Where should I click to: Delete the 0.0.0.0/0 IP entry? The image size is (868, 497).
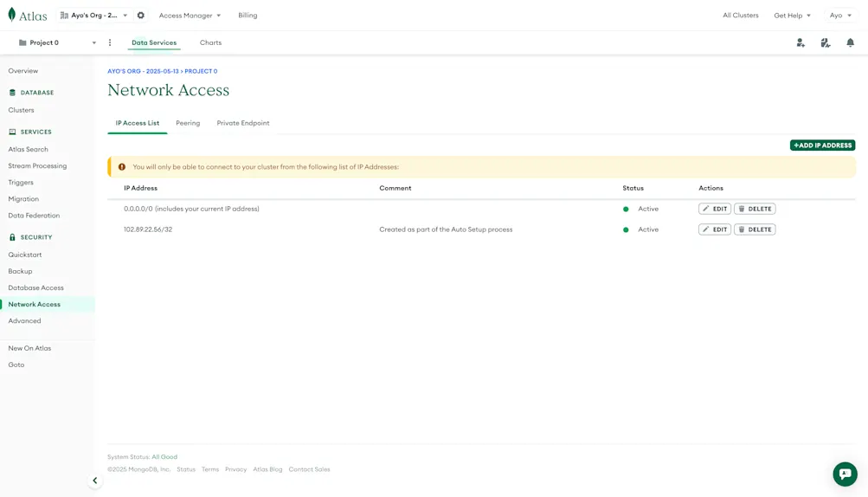[755, 209]
